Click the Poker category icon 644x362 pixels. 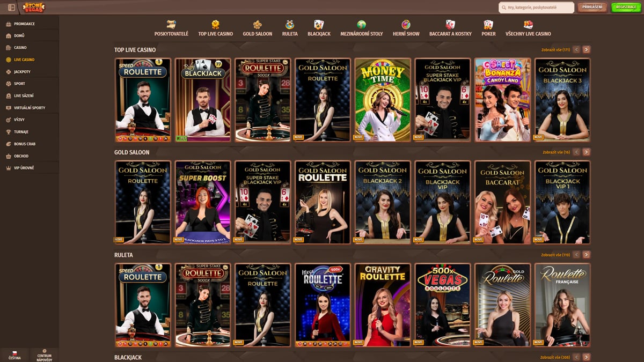pyautogui.click(x=488, y=25)
